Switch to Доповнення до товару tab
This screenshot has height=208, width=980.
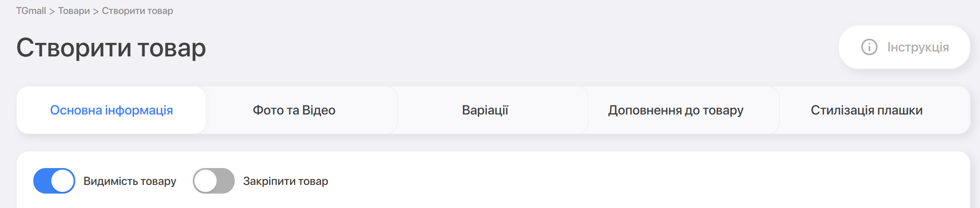click(676, 110)
